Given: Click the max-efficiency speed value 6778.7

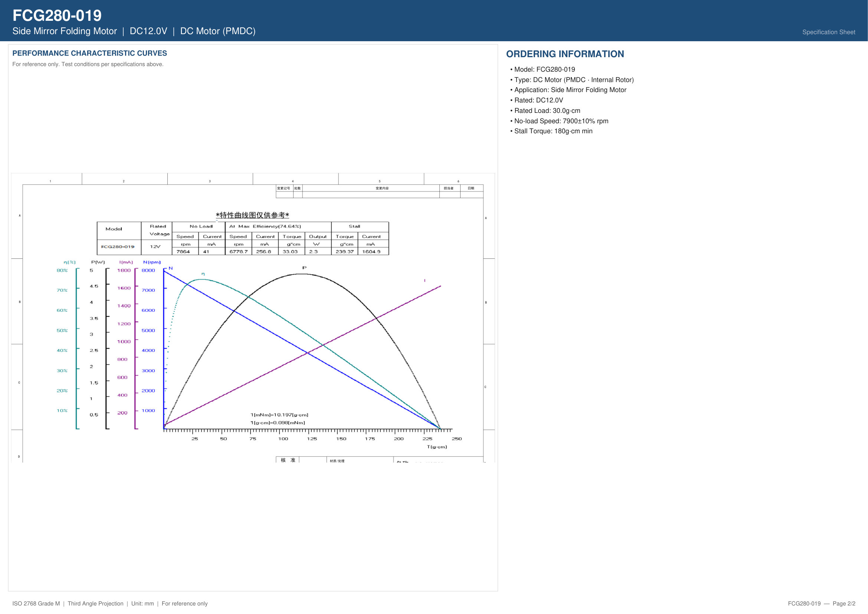Looking at the screenshot, I should pos(239,252).
